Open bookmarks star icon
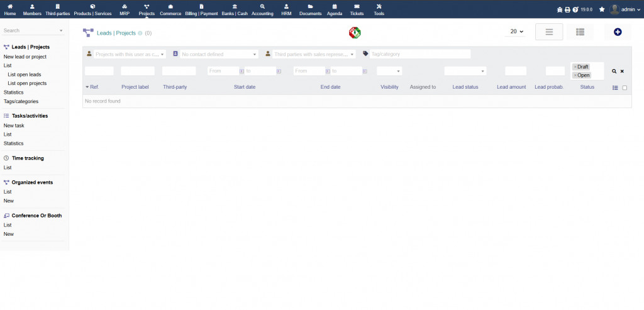 click(602, 9)
